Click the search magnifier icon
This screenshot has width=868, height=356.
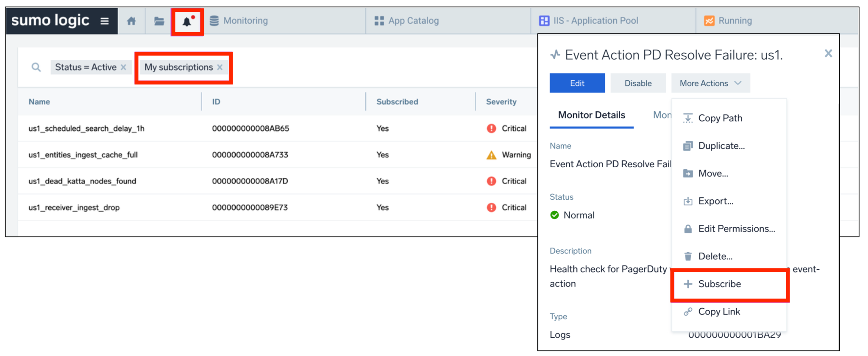point(36,67)
